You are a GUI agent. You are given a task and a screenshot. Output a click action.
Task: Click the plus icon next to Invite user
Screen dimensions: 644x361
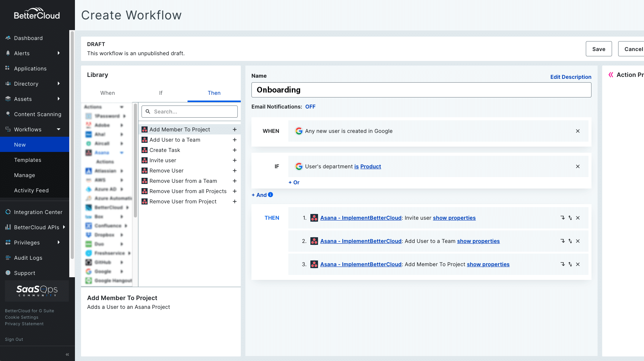(235, 160)
